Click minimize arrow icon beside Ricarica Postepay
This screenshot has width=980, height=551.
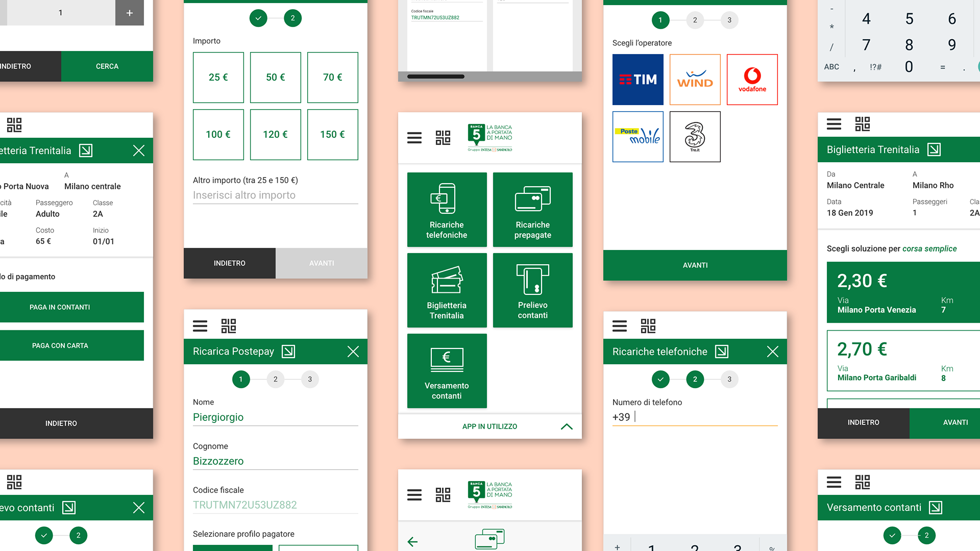point(288,352)
